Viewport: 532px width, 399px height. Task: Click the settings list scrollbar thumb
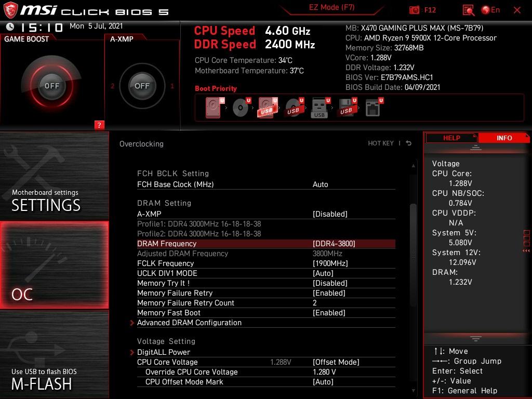point(413,255)
